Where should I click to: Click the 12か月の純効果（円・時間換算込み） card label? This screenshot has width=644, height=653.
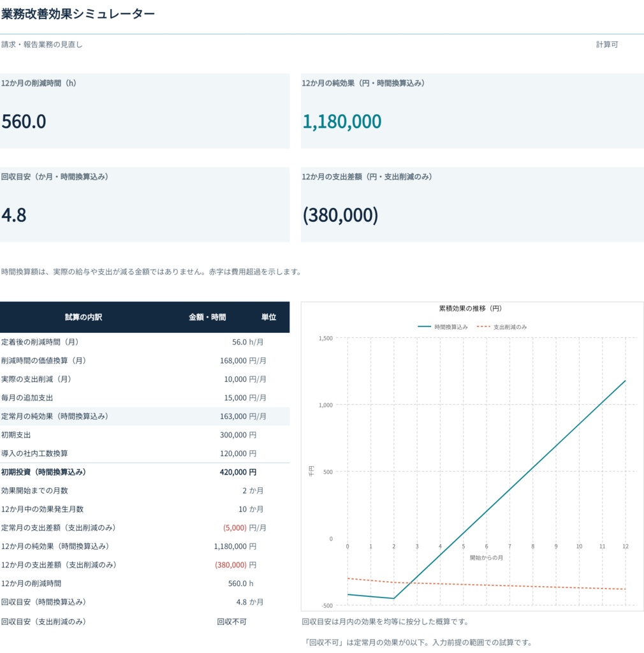pos(363,84)
